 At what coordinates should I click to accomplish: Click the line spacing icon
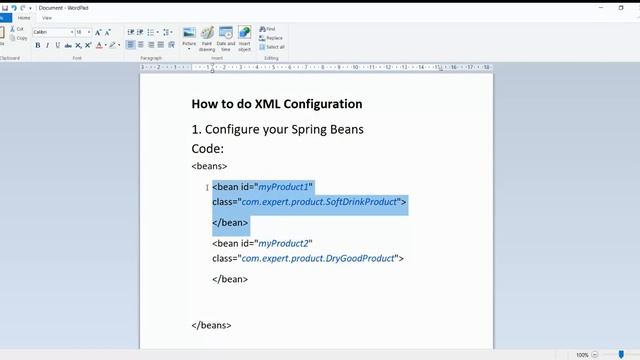(x=166, y=32)
